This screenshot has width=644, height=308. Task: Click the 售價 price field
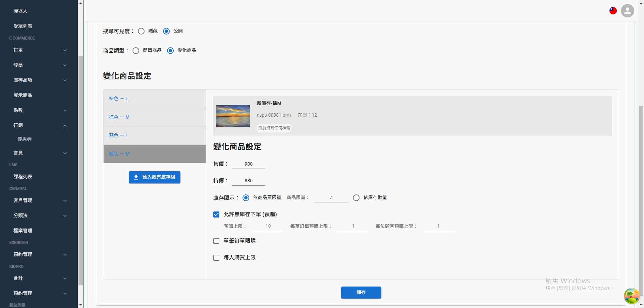coord(249,164)
